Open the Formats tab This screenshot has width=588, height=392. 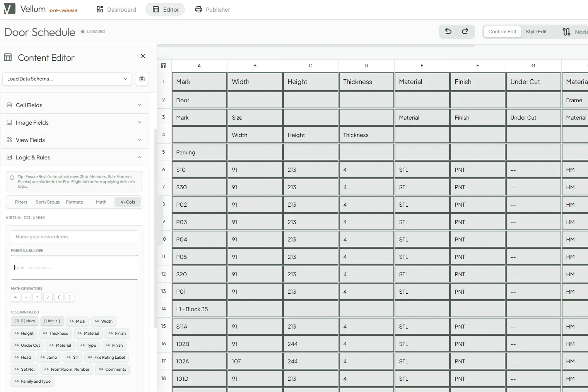pyautogui.click(x=74, y=202)
